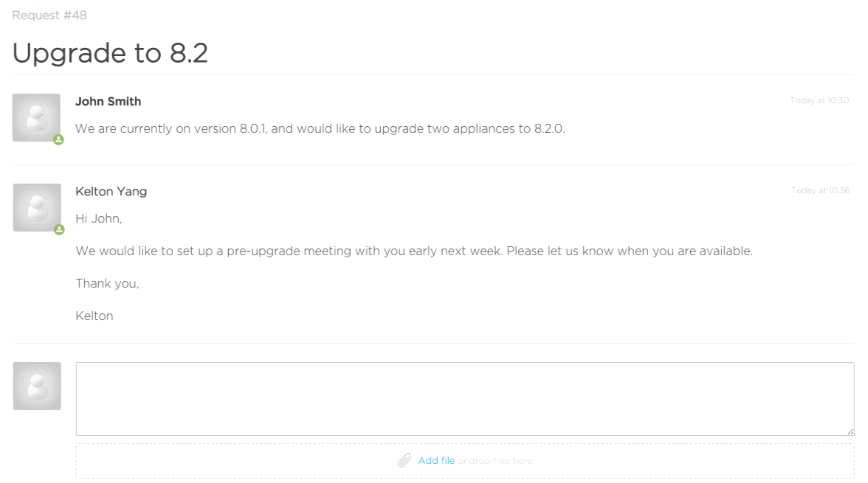Click John Smith's avatar picture

pos(37,117)
